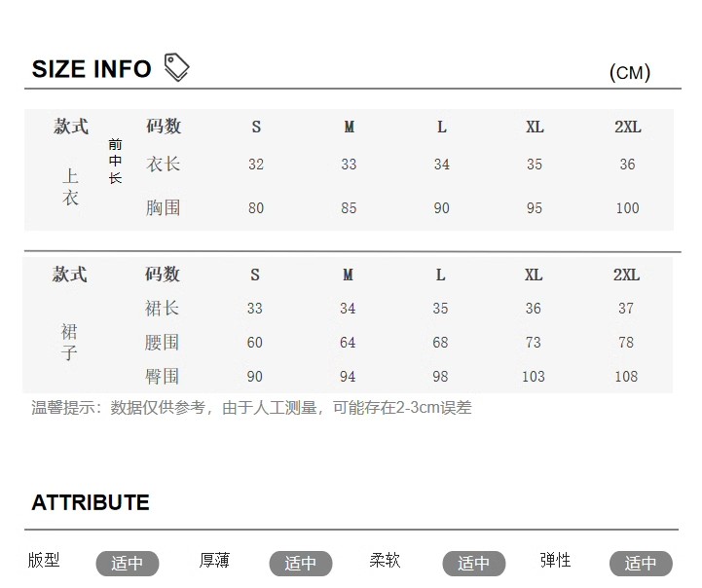
Task: Click the price tag icon beside SIZE INFO
Action: pyautogui.click(x=176, y=67)
